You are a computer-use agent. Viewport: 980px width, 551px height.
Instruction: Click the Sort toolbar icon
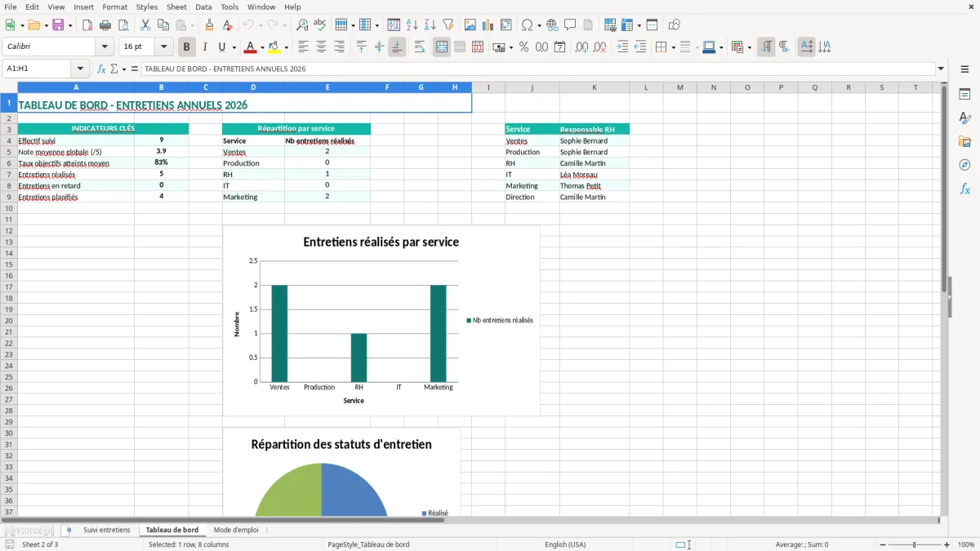click(x=394, y=25)
